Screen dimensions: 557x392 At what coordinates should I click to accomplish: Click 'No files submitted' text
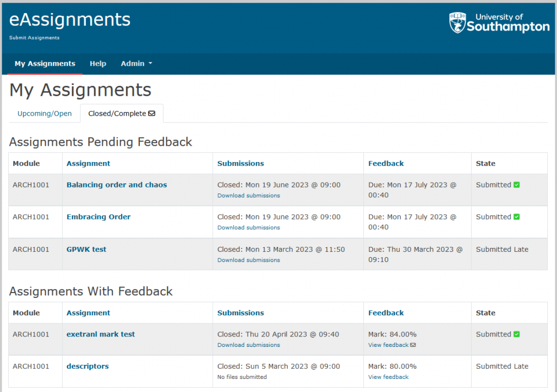(x=242, y=377)
